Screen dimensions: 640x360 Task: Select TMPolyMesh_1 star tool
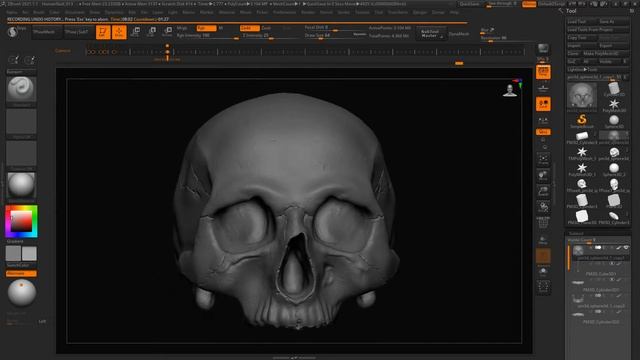582,152
